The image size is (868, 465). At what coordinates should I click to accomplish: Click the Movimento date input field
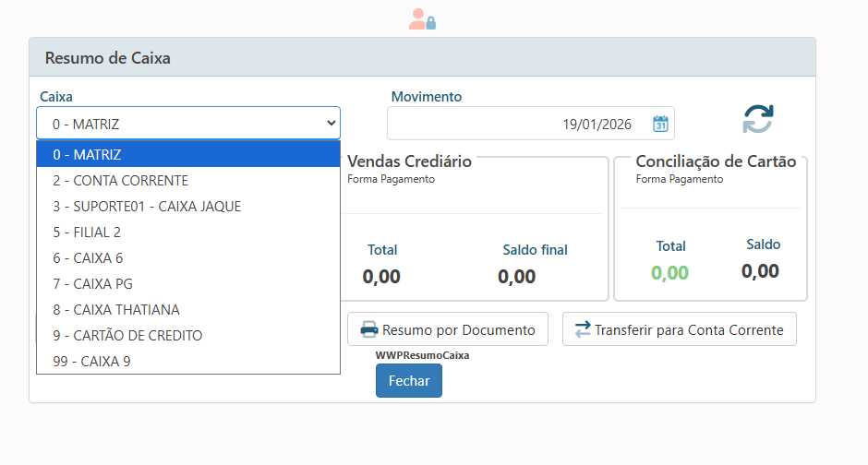(x=517, y=124)
